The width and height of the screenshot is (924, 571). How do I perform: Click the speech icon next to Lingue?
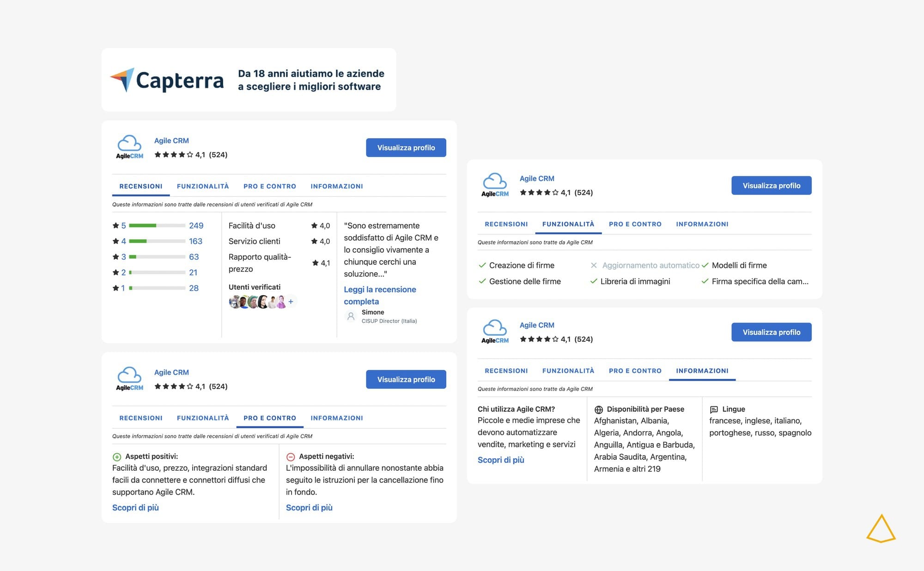[x=714, y=409]
